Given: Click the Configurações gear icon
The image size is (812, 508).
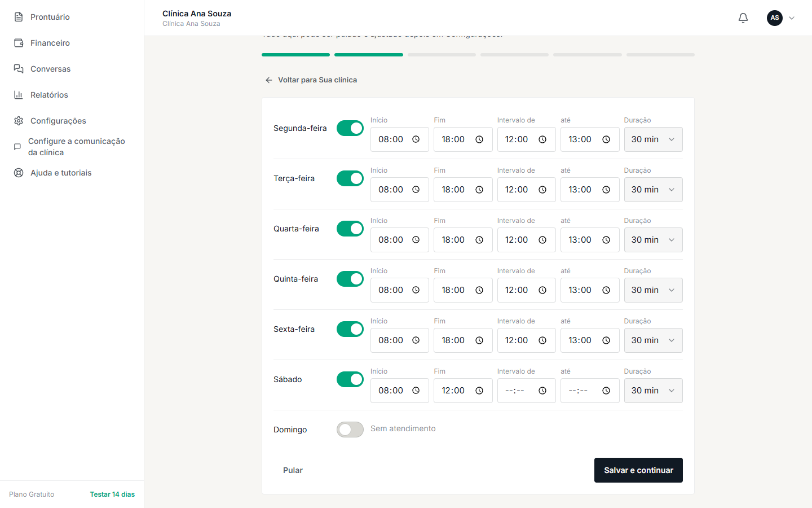Looking at the screenshot, I should click(19, 121).
